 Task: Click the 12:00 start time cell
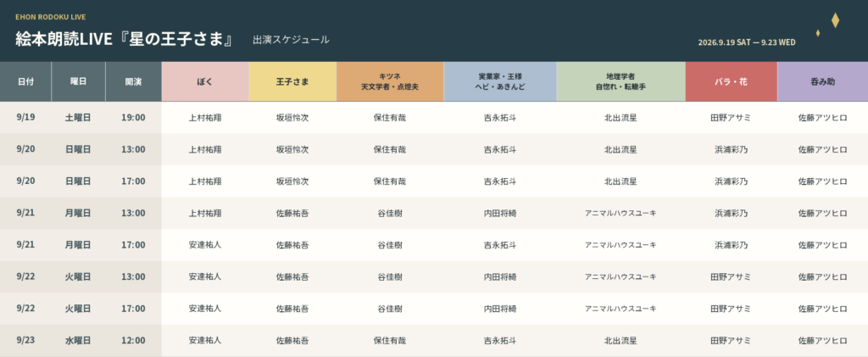coord(133,340)
